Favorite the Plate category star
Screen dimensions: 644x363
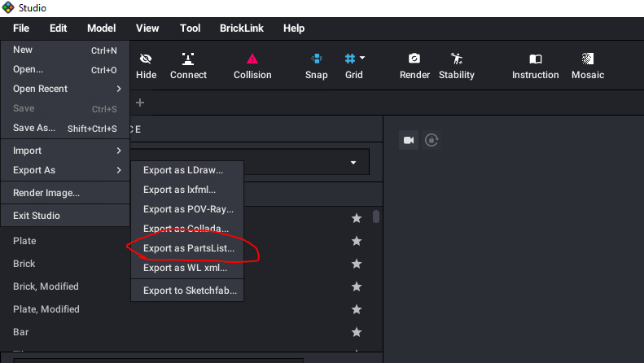click(357, 241)
